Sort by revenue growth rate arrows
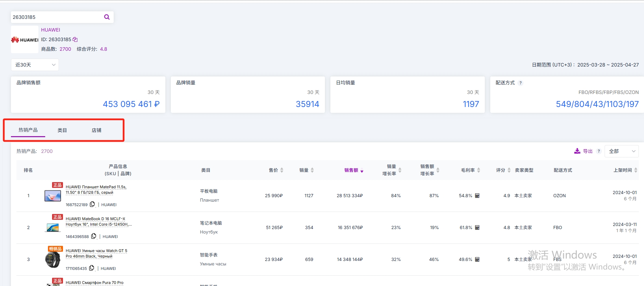Viewport: 644px width, 286px height. [438, 170]
